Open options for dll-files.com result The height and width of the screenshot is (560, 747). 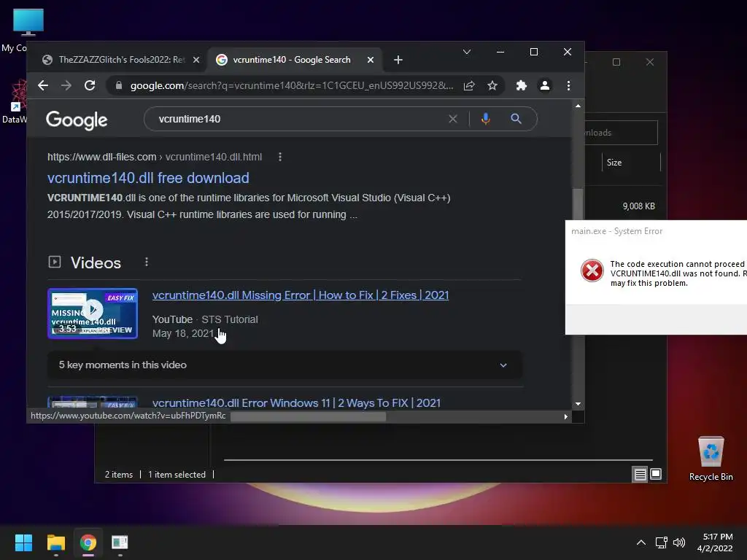(x=280, y=157)
